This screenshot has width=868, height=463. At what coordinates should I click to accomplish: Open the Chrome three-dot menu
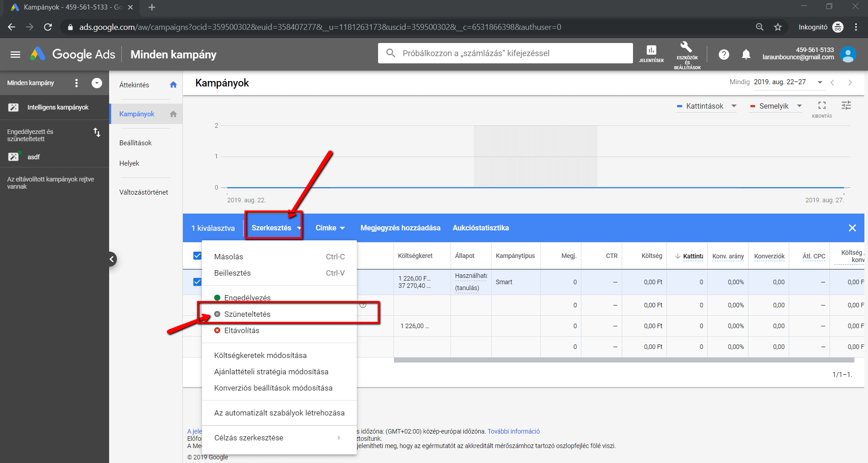point(856,27)
